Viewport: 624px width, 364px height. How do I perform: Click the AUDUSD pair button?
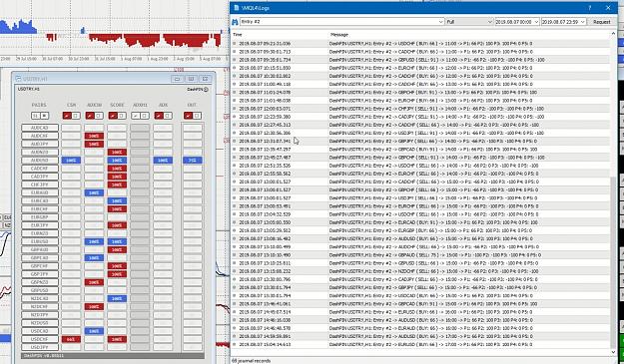coord(40,161)
